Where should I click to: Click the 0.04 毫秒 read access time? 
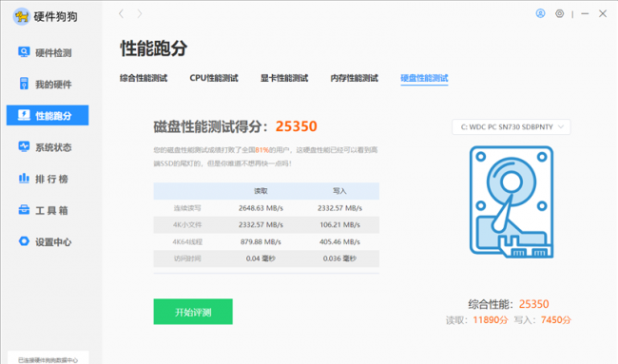pos(261,259)
